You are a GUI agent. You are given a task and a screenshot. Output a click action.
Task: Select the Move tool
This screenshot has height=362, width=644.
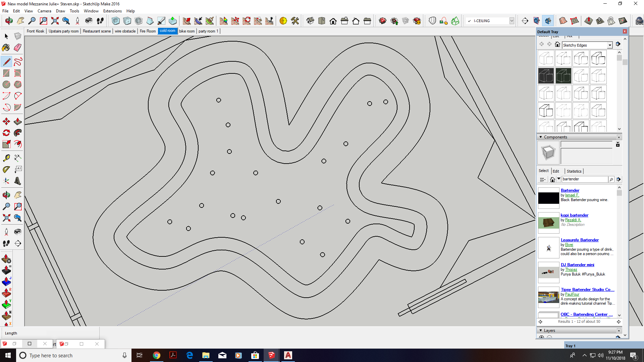pyautogui.click(x=6, y=121)
